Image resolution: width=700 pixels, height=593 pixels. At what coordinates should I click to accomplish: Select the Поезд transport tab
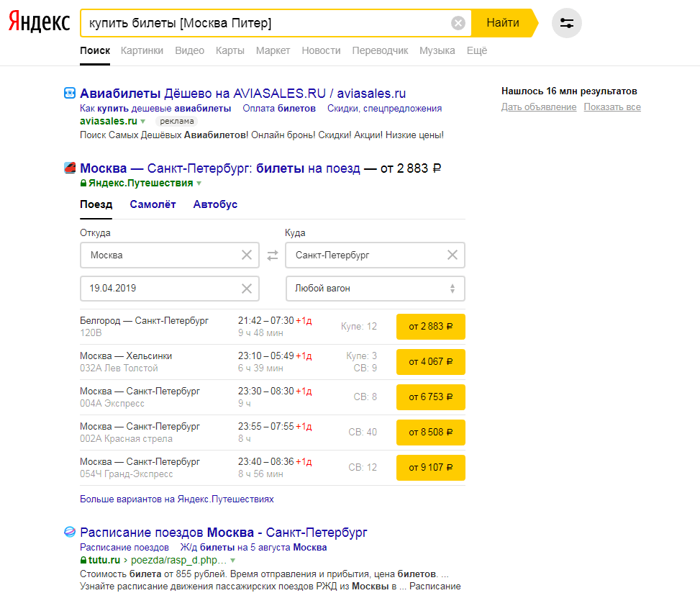click(96, 204)
